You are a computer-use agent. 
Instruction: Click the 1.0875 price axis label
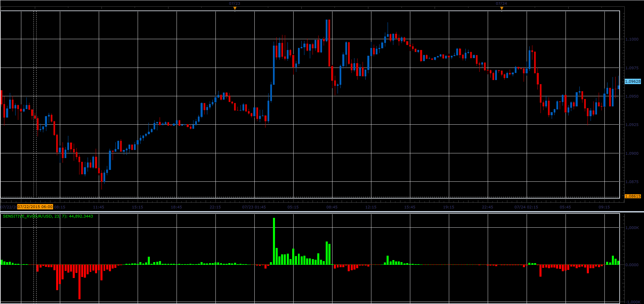point(632,182)
